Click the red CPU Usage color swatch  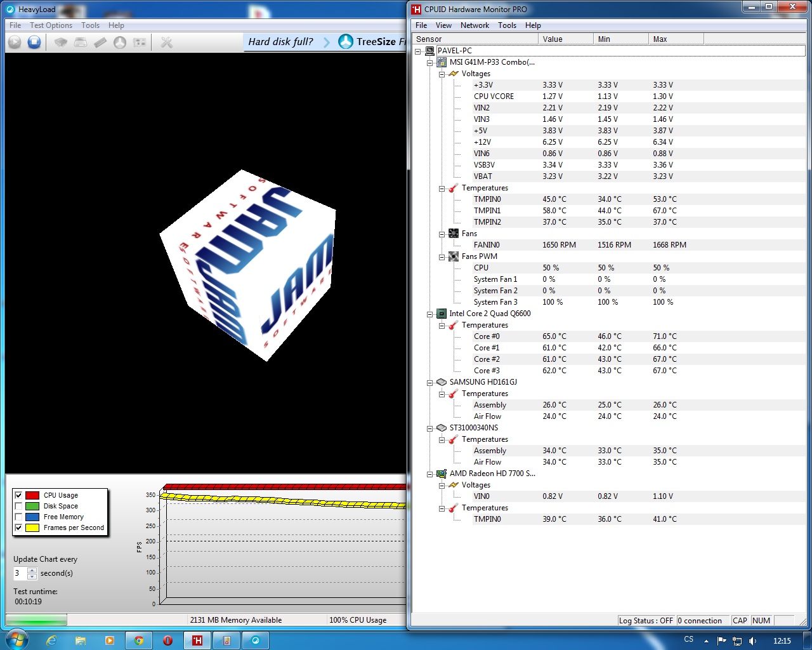32,495
